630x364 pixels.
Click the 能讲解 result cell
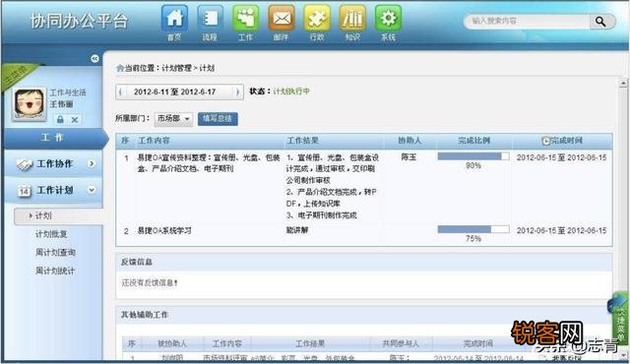(297, 230)
